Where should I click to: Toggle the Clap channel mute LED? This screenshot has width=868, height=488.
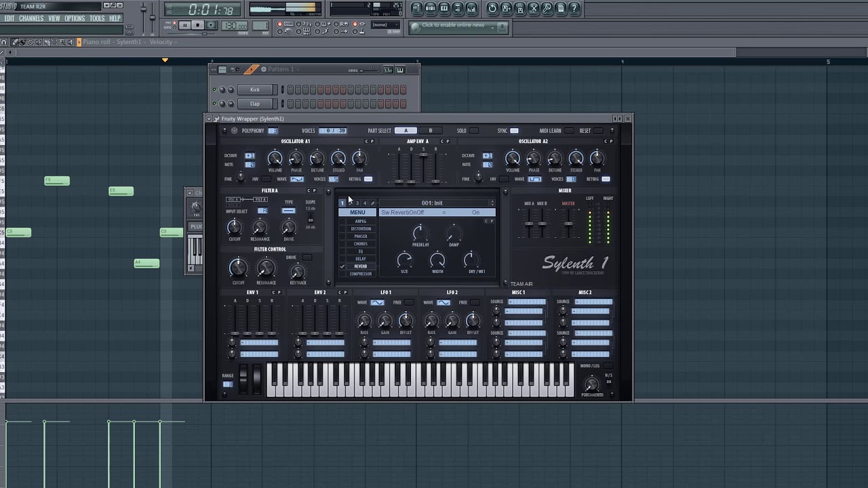click(x=214, y=104)
